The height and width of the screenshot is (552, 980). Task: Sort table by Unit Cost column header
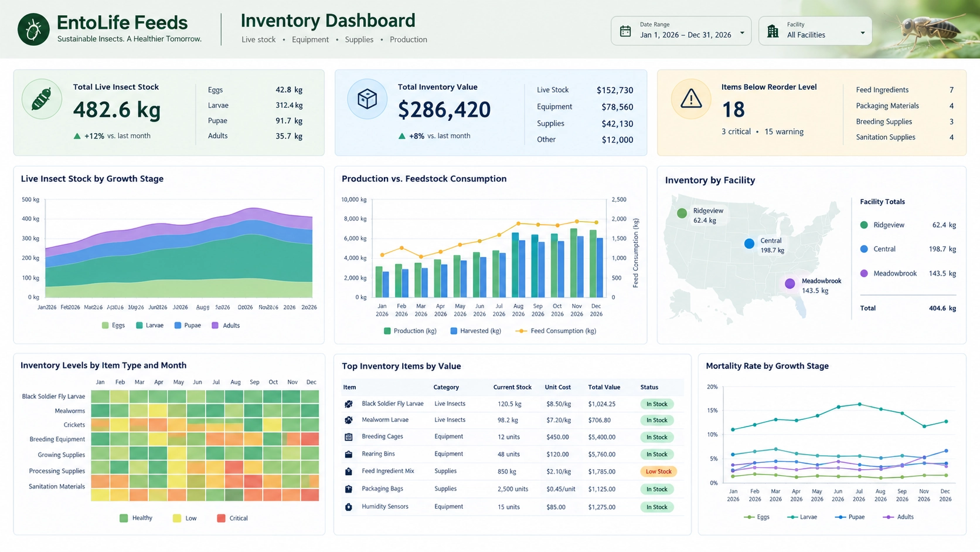[557, 388]
